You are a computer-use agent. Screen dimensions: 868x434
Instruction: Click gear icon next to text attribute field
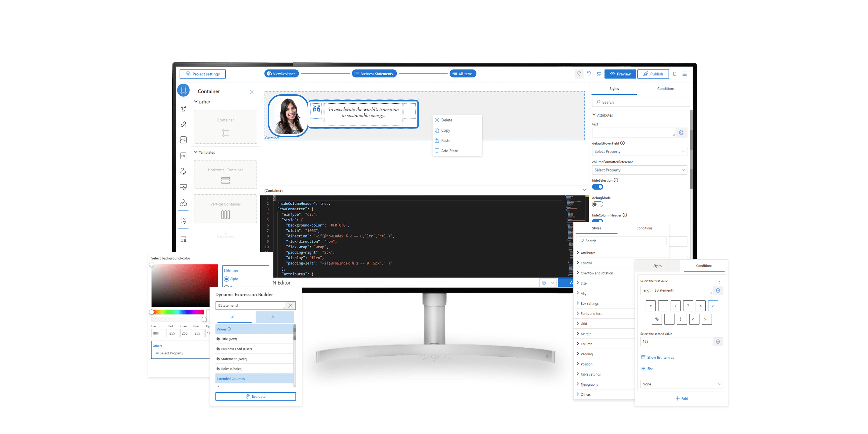[x=681, y=132]
